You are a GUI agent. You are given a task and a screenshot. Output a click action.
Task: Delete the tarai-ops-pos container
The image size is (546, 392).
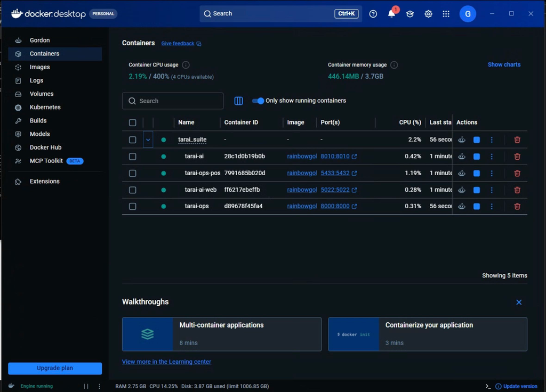pos(517,173)
